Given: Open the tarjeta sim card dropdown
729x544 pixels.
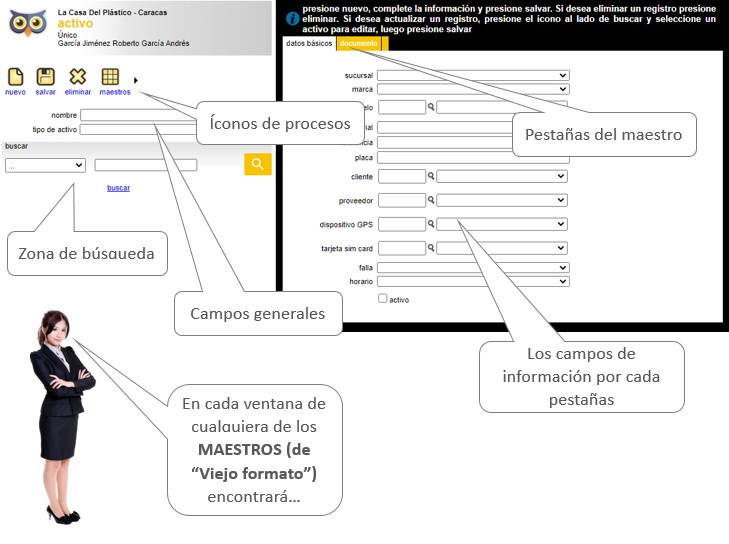Looking at the screenshot, I should click(502, 248).
